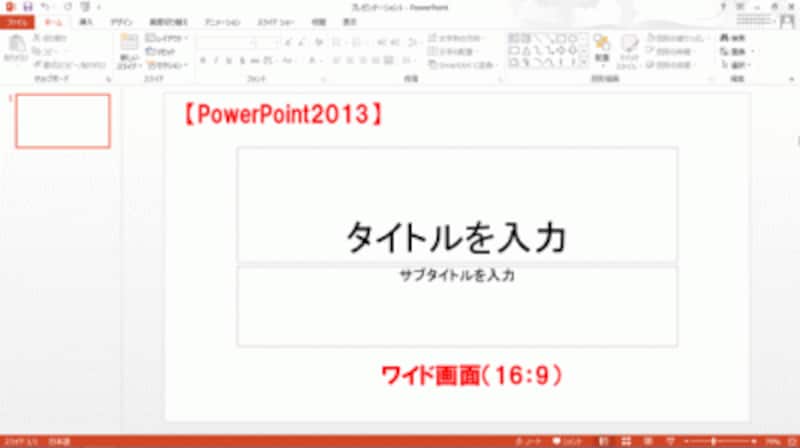
Task: Start Slide Show from status bar icon
Action: click(x=670, y=441)
